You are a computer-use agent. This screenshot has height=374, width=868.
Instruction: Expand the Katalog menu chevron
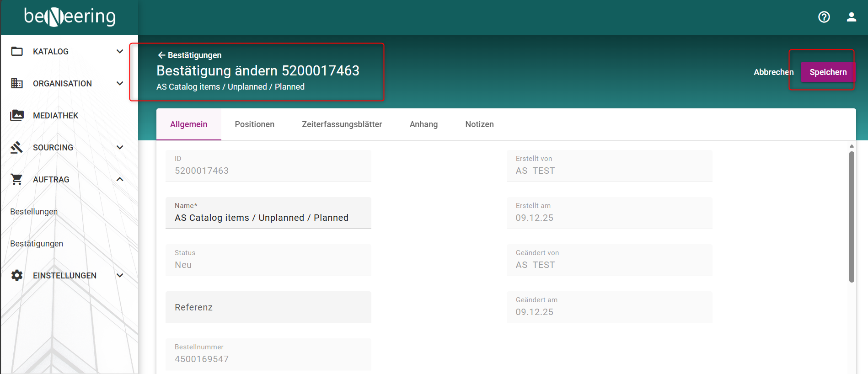pos(120,51)
